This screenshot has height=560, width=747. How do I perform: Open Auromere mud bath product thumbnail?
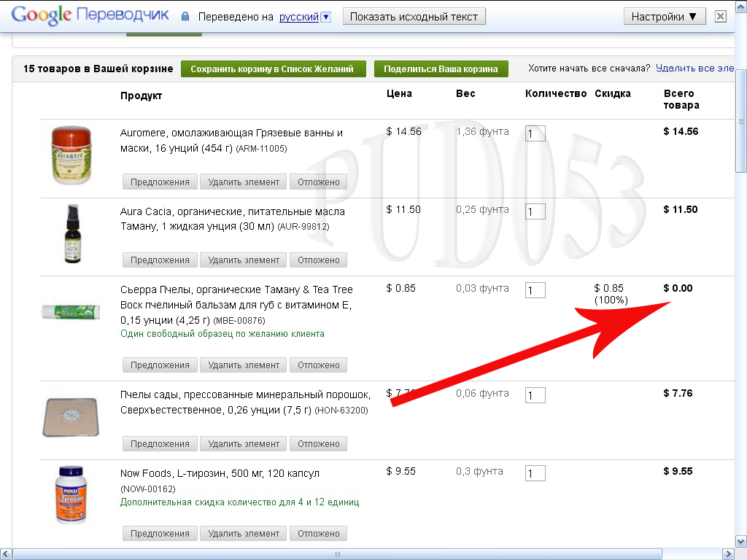tap(71, 155)
